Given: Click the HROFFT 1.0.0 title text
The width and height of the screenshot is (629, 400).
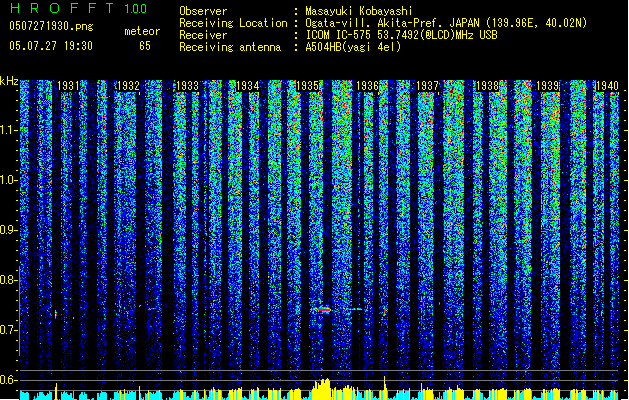Looking at the screenshot, I should (x=79, y=8).
